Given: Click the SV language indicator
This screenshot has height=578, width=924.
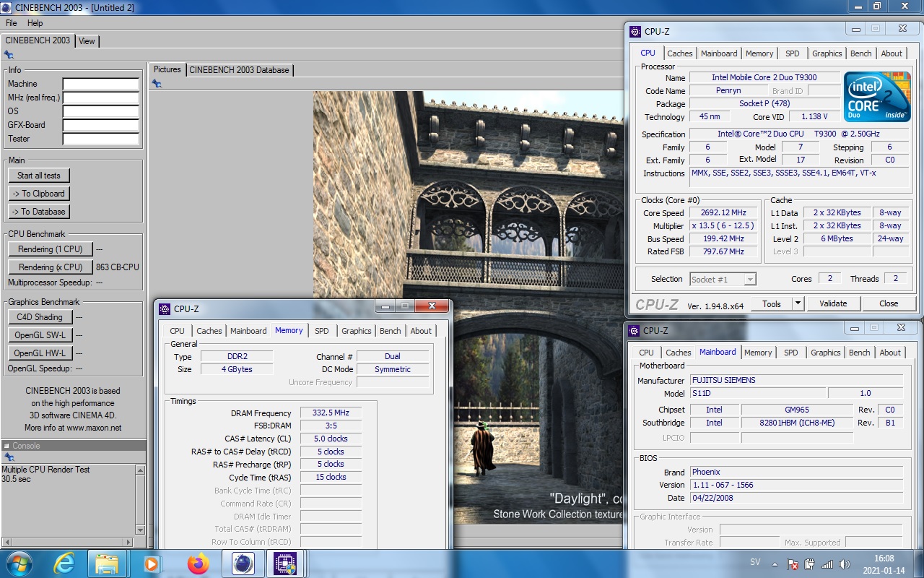Looking at the screenshot, I should (755, 562).
